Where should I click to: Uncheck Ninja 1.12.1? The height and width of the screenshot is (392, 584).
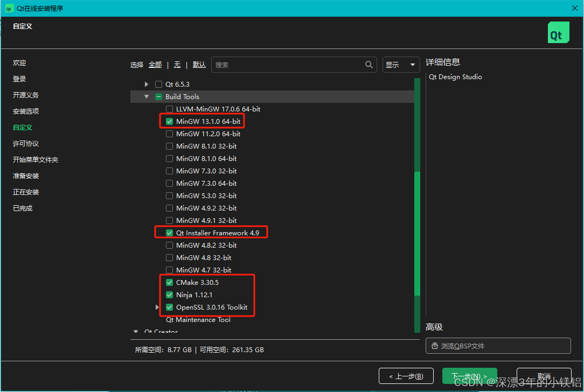(170, 295)
